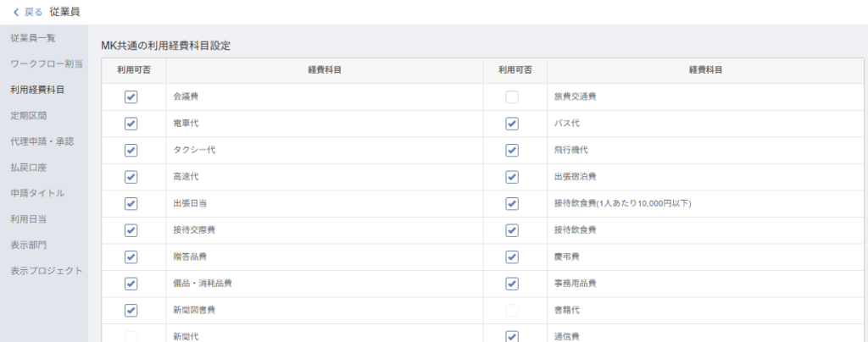Disable the 通信費 checkbox
The image size is (868, 342).
[511, 336]
